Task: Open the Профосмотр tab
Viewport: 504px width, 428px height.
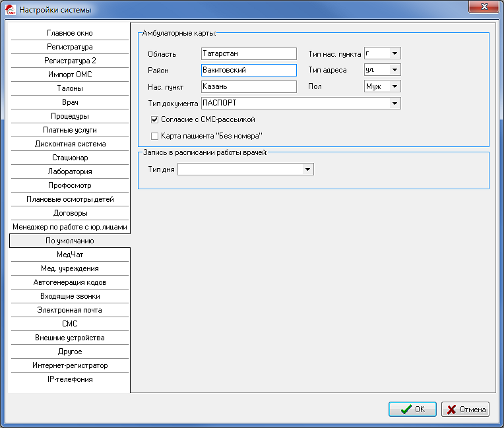Action: pos(70,185)
